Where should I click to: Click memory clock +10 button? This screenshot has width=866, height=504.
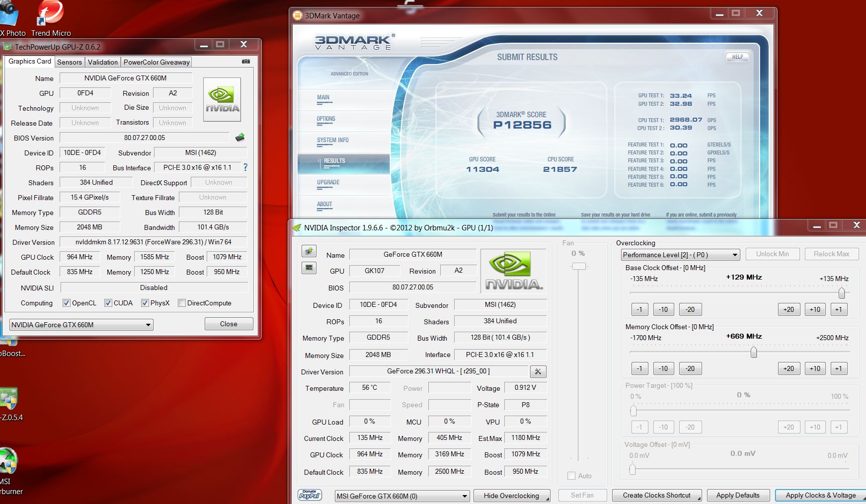pos(815,368)
